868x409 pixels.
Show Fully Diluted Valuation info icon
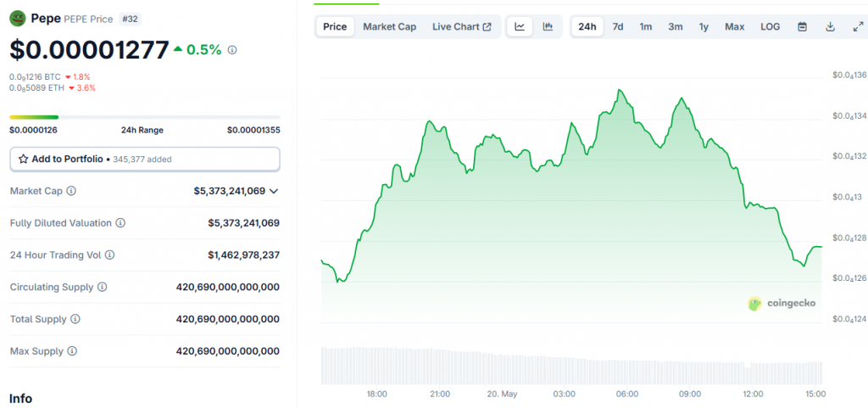pos(120,223)
